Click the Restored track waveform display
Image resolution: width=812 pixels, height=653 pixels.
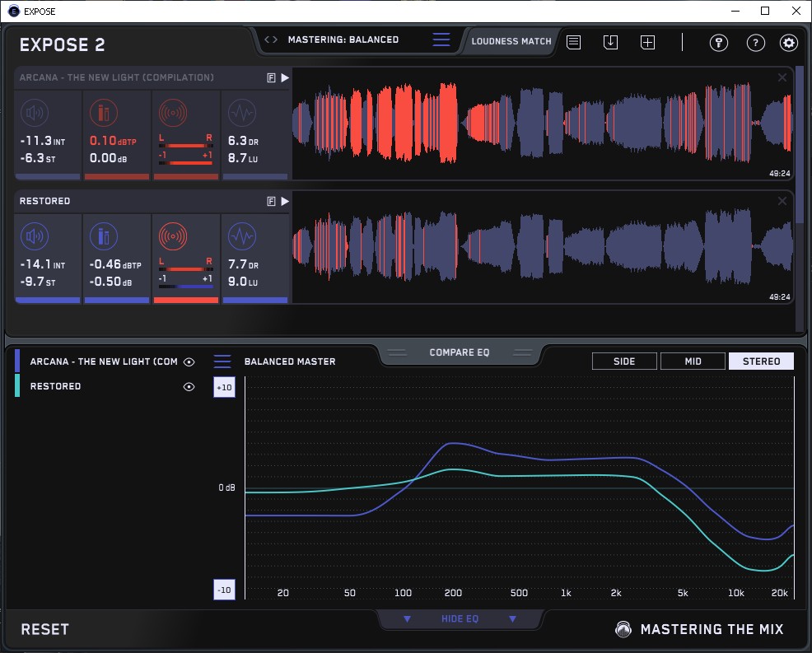click(x=542, y=247)
